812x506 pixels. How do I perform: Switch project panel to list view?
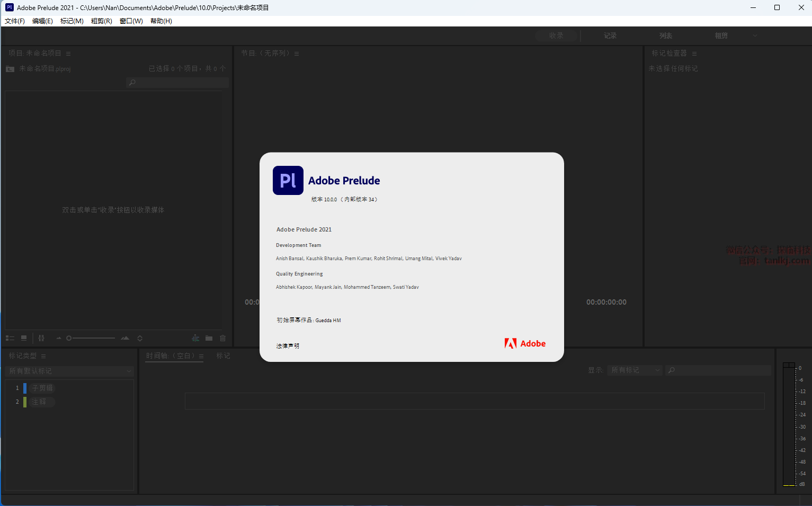coord(10,338)
